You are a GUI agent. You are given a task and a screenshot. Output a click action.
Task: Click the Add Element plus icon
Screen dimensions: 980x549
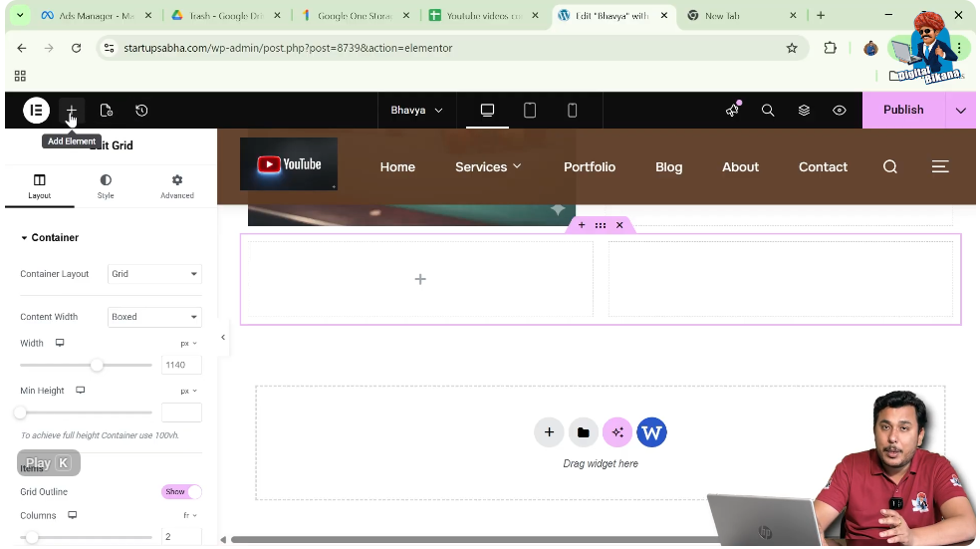click(x=72, y=110)
